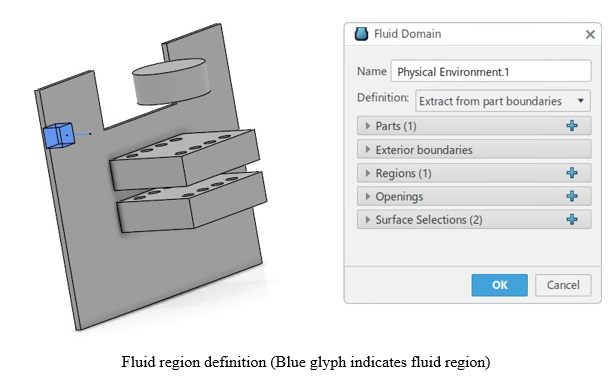The image size is (616, 377).
Task: Close the Fluid Domain dialog
Action: (x=590, y=35)
